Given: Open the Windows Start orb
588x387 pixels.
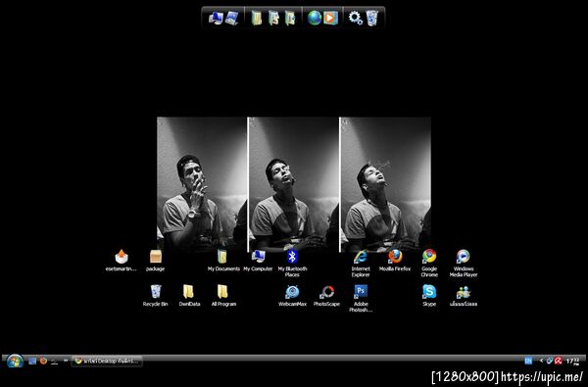Looking at the screenshot, I should click(15, 362).
